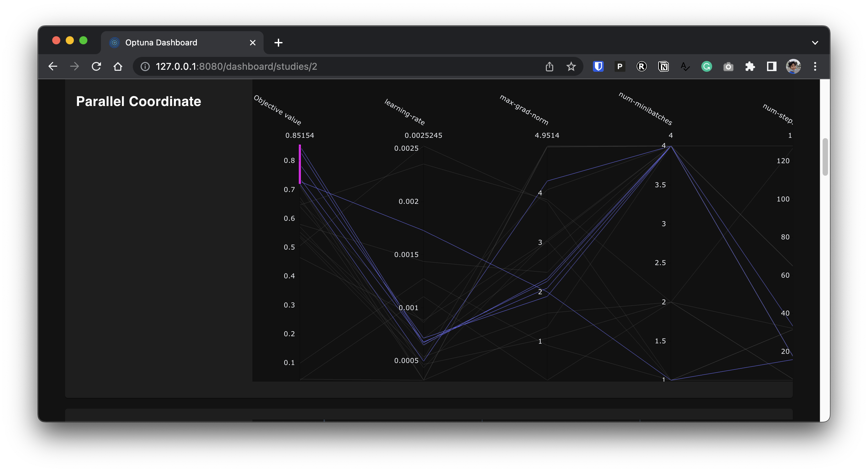
Task: Reload the dashboard page
Action: point(97,66)
